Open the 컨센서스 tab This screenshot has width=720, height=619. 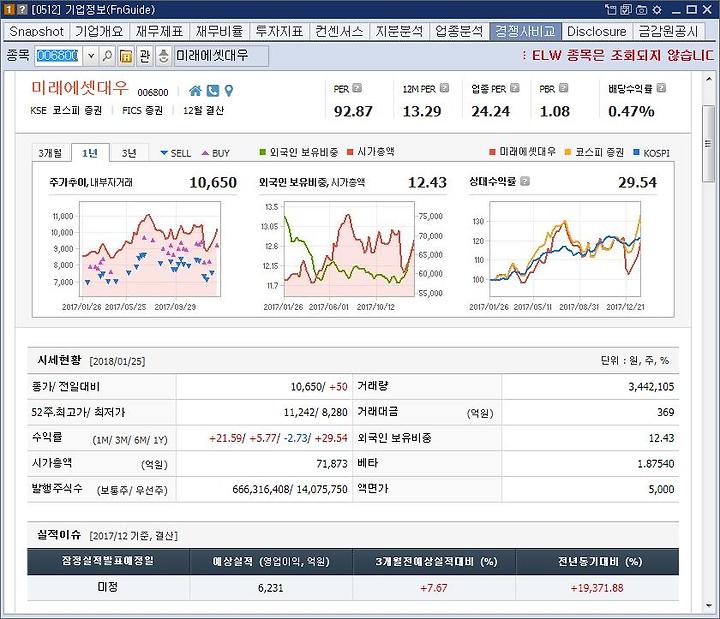point(339,31)
